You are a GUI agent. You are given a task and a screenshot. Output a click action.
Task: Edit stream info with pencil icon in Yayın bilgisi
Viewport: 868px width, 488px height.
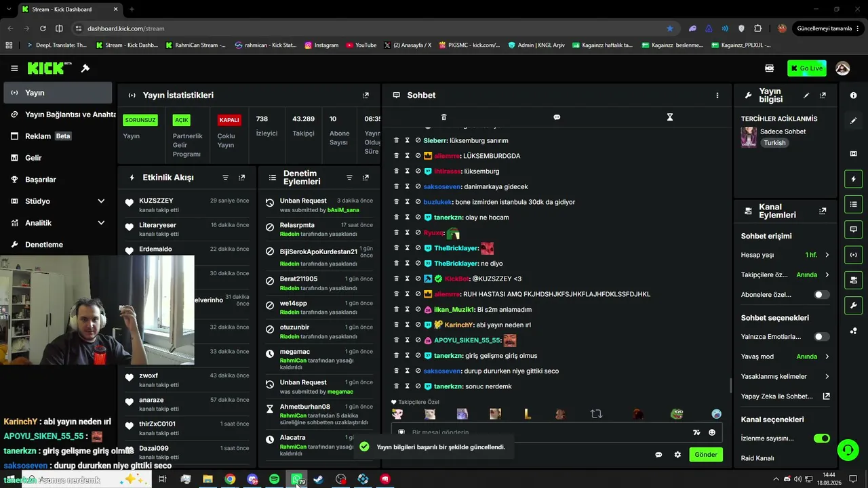point(806,96)
